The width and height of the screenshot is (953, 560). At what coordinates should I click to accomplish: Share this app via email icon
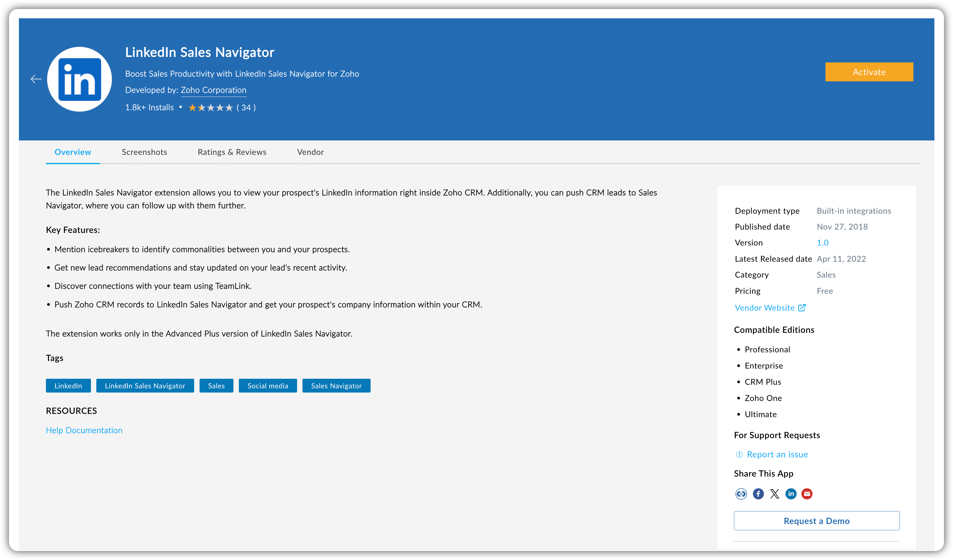[x=807, y=494]
